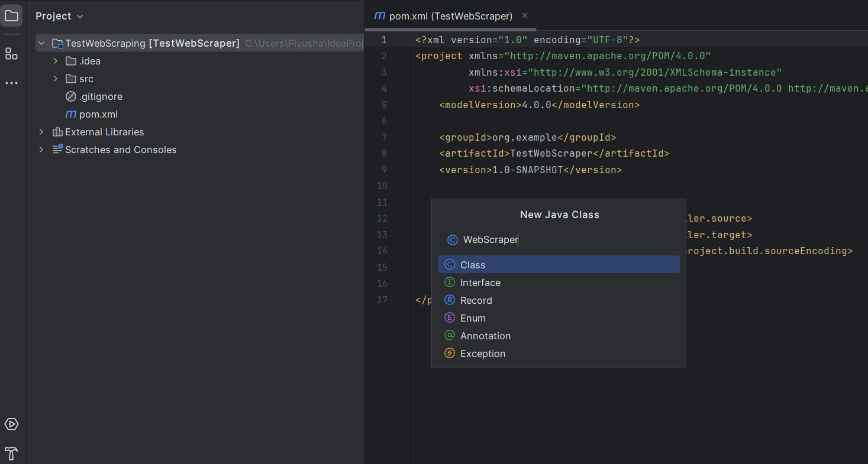Open the Project view dropdown
The image size is (868, 464).
tap(59, 16)
